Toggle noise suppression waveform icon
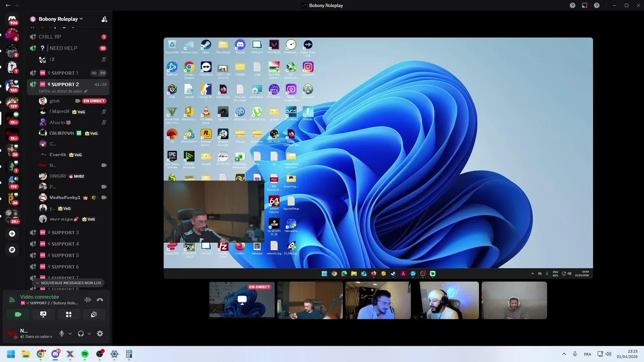Viewport: 644px width, 362px height. click(88, 300)
